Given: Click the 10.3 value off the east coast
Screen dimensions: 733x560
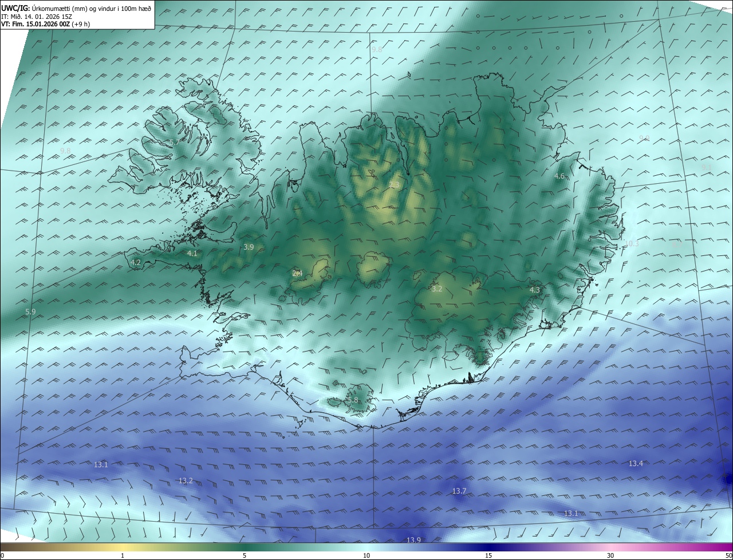Looking at the screenshot, I should [x=632, y=243].
